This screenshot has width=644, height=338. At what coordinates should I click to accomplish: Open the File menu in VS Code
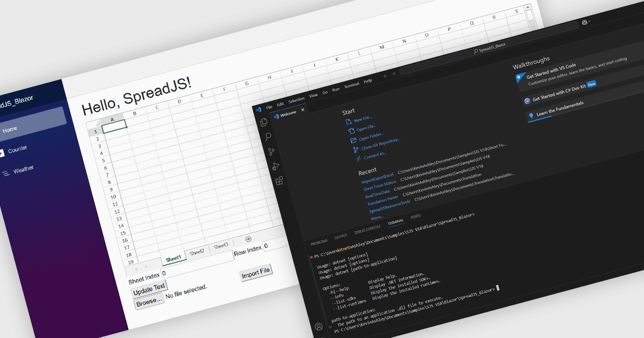point(269,107)
